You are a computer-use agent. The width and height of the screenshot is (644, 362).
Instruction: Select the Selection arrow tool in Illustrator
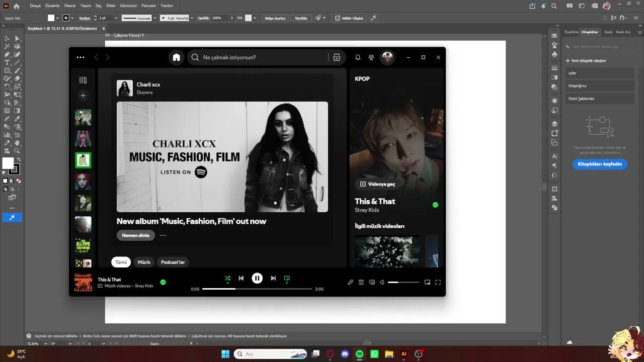pos(7,38)
